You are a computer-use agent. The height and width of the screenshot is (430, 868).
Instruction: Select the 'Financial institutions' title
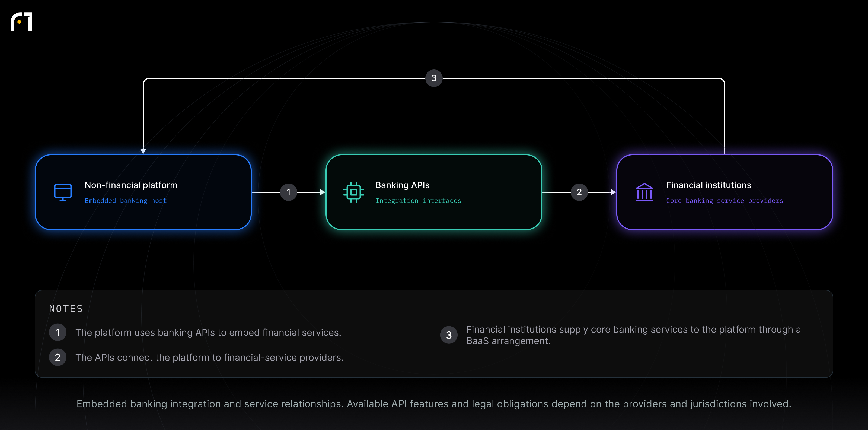click(709, 185)
